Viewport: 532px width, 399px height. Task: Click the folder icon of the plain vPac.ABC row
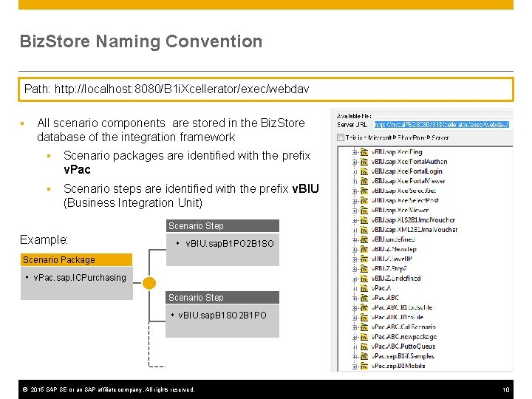(x=364, y=298)
